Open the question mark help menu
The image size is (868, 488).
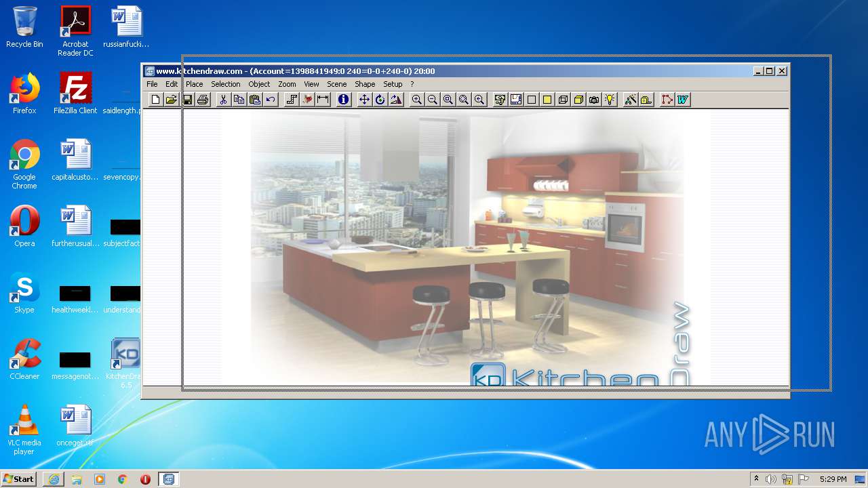[x=412, y=84]
